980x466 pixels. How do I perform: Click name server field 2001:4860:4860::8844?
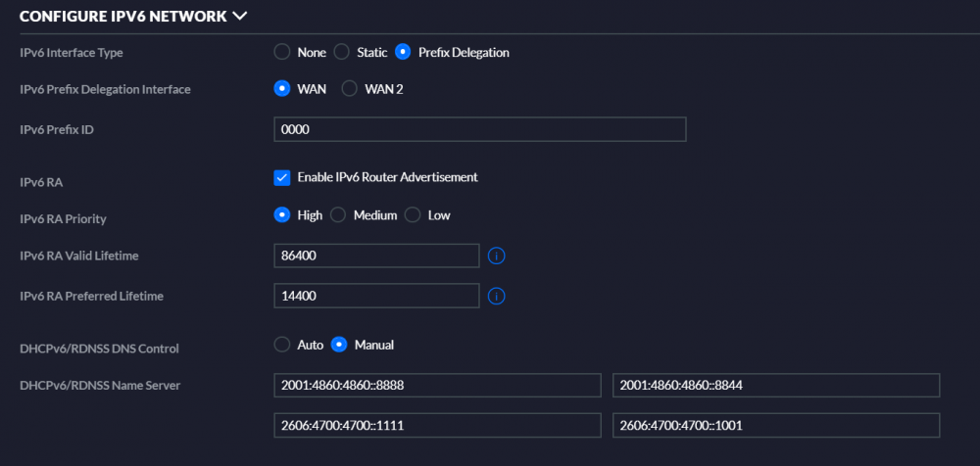pyautogui.click(x=776, y=386)
